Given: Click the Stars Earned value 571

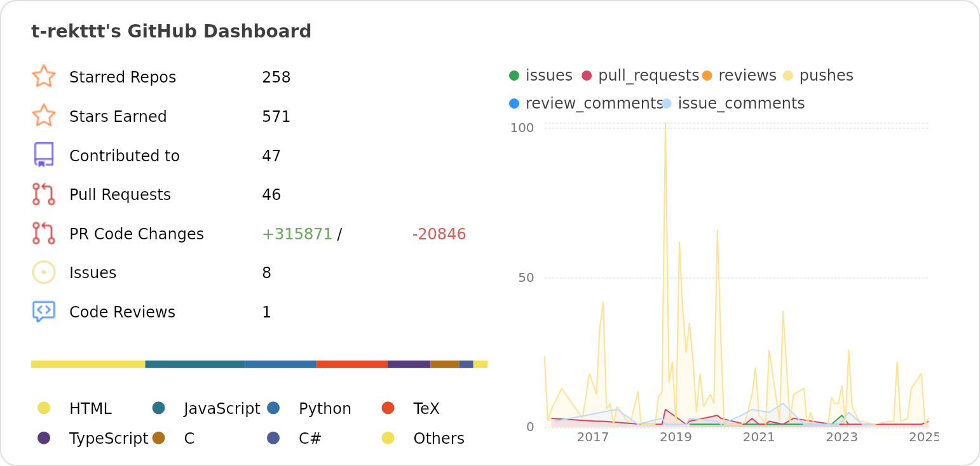Looking at the screenshot, I should (276, 117).
